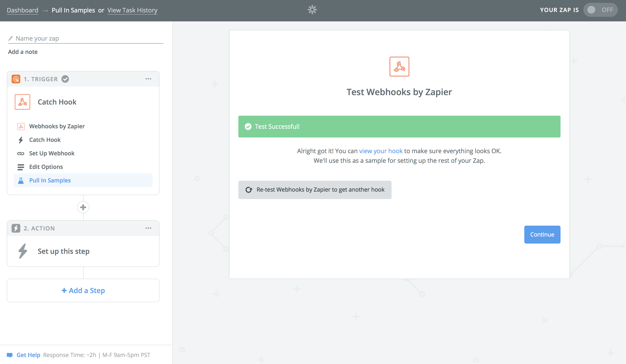Select the Edit Options step item

[x=46, y=167]
